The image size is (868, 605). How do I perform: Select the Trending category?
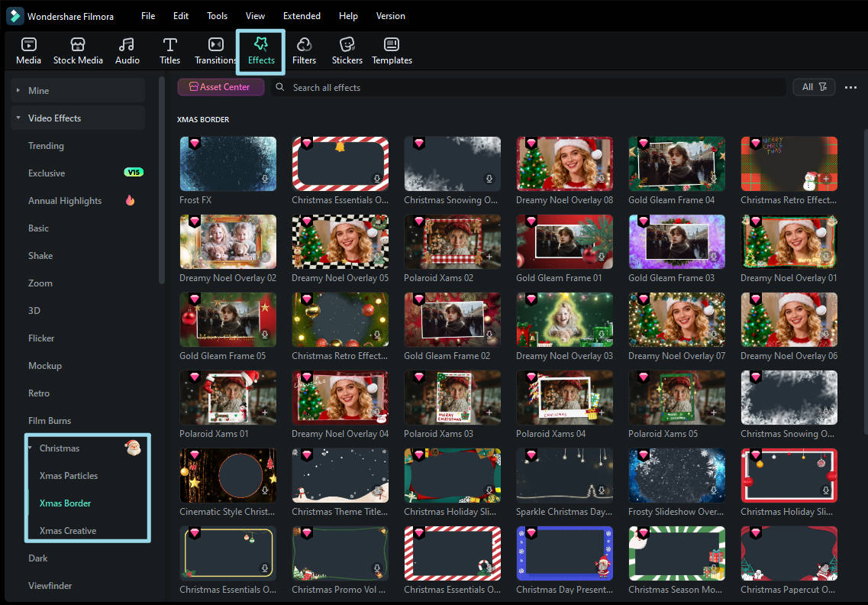point(46,146)
